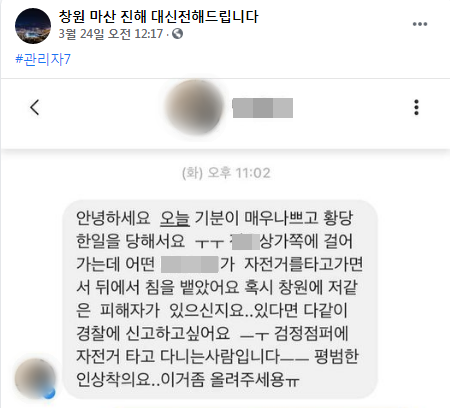This screenshot has height=408, width=450.
Task: Click the gray message bubble text
Action: coord(220,299)
